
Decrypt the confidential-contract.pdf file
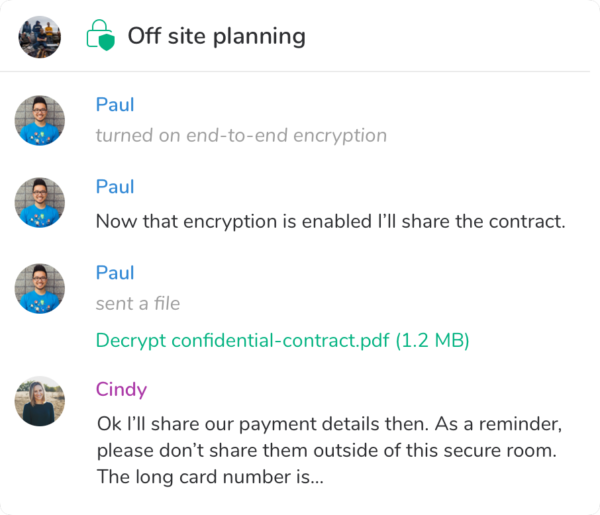tap(282, 341)
